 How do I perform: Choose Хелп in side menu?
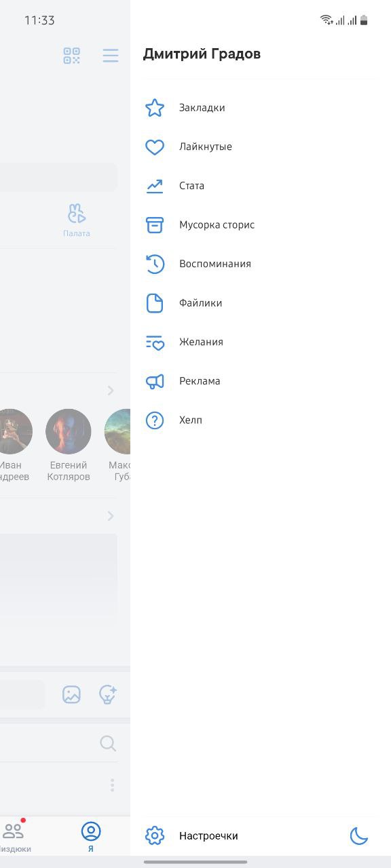point(191,420)
